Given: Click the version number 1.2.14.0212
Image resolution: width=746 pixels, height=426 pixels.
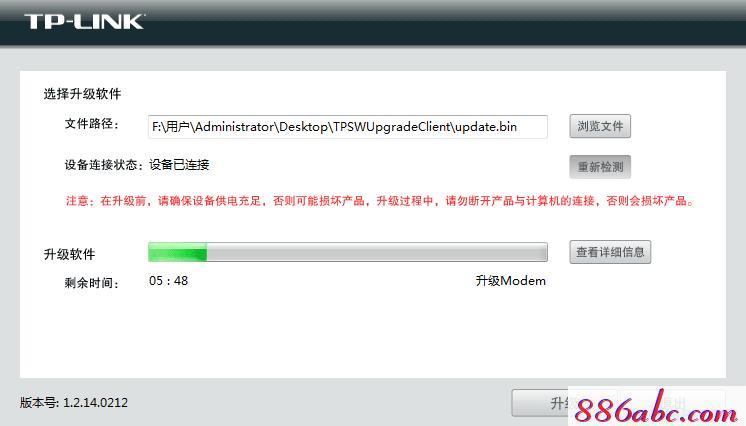Looking at the screenshot, I should [x=96, y=403].
